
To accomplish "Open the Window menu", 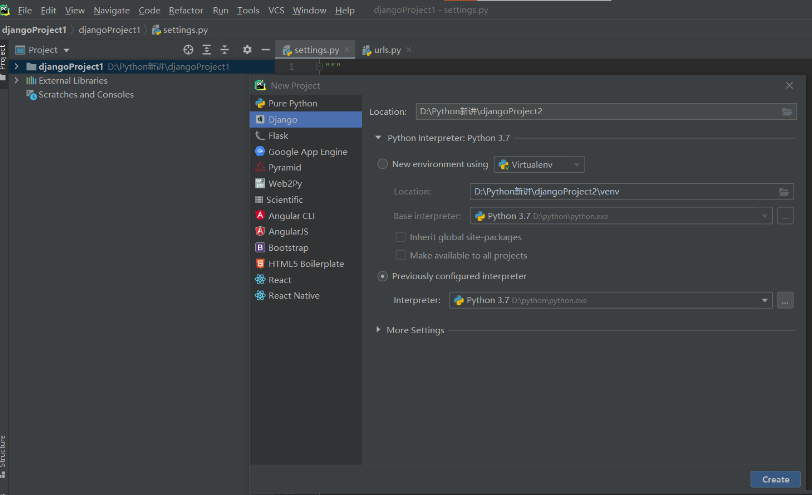I will coord(309,10).
